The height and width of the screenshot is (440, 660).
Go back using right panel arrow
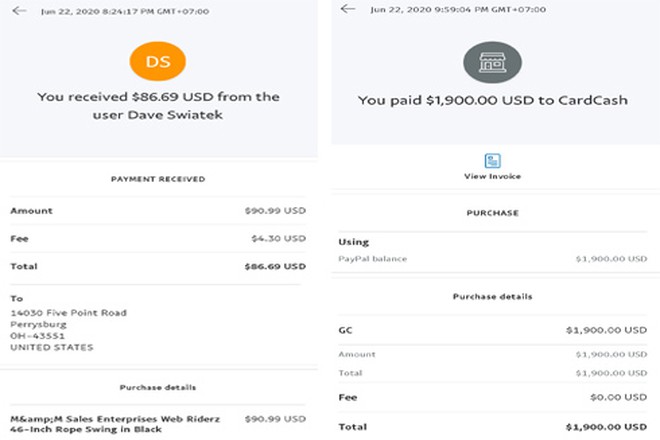pos(347,9)
